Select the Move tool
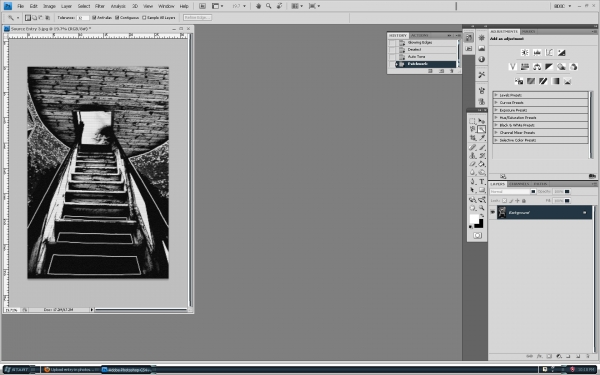 coord(482,121)
